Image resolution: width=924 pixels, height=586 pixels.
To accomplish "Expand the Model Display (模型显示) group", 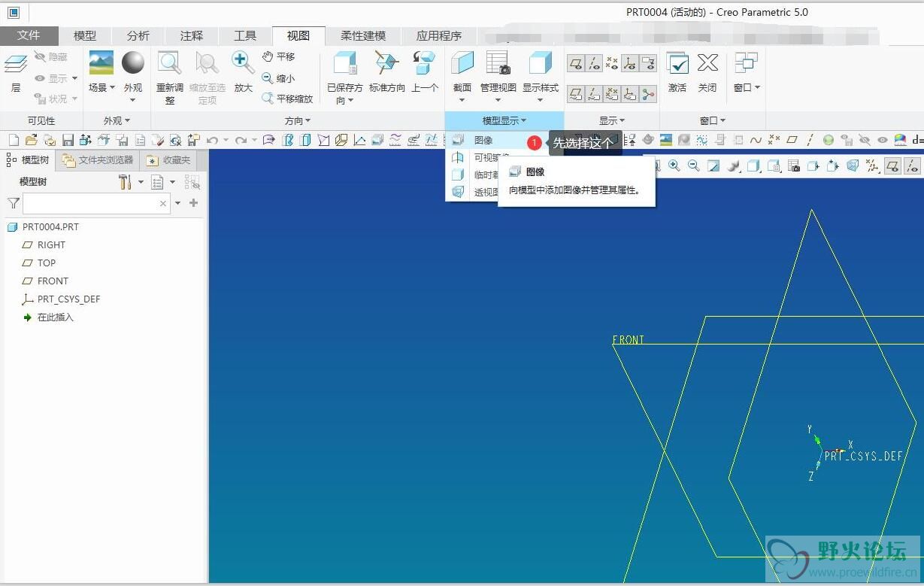I will coord(504,120).
